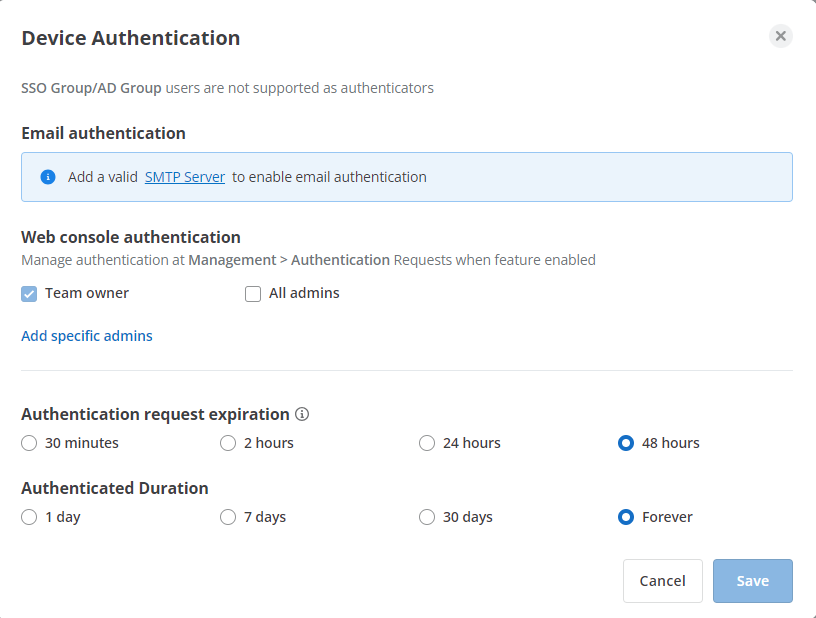Click 'Manage authentication at Management' description text
Viewport: 816px width, 618px height.
point(308,260)
